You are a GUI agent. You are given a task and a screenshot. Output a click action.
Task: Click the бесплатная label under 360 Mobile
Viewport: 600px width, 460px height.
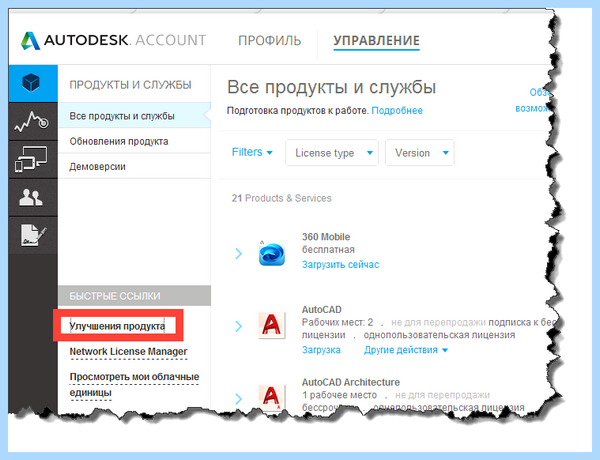pos(328,250)
